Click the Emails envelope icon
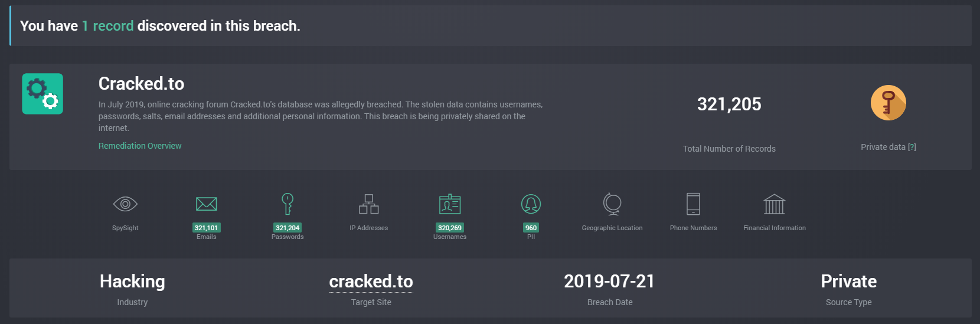 point(206,204)
